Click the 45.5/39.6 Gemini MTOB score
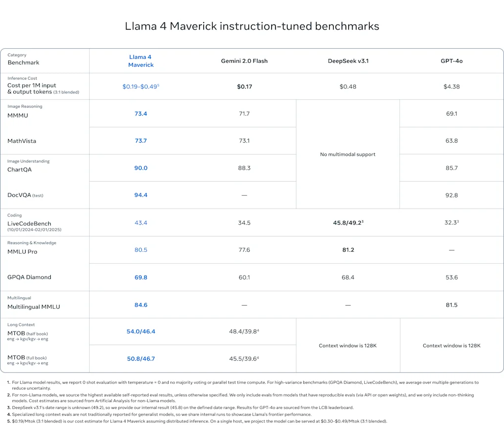504x430 pixels. coord(244,359)
